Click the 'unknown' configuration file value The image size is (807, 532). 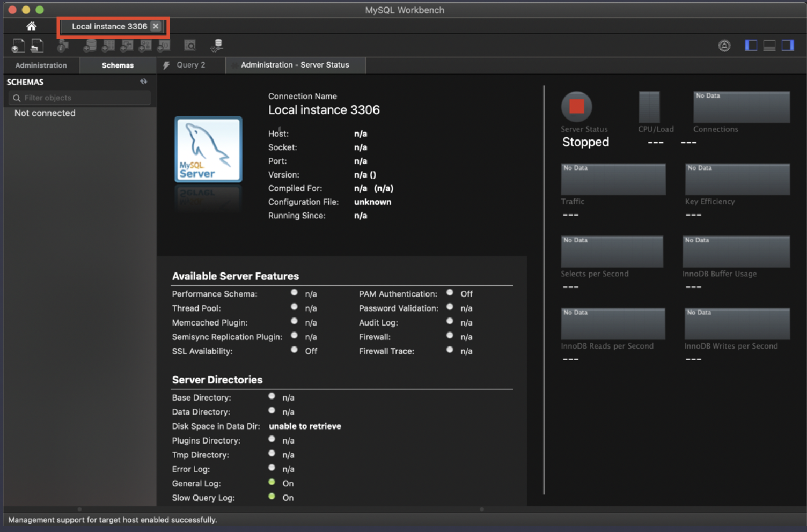point(372,202)
